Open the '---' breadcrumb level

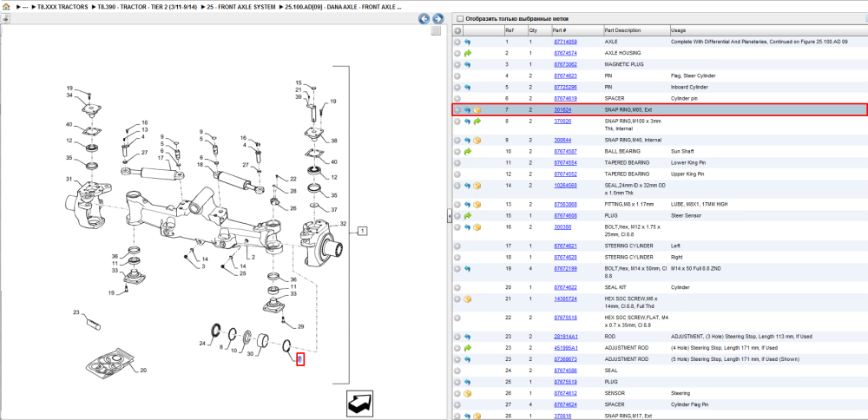pos(25,7)
